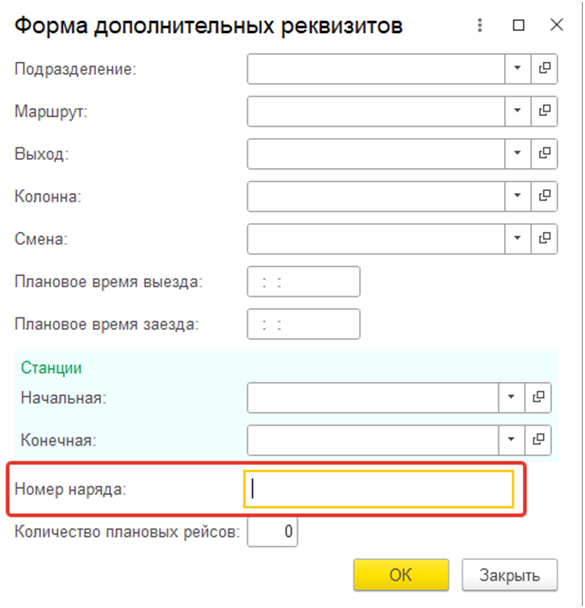Viewport: 585px width, 608px height.
Task: Expand the Конечная station dropdown
Action: pyautogui.click(x=511, y=440)
